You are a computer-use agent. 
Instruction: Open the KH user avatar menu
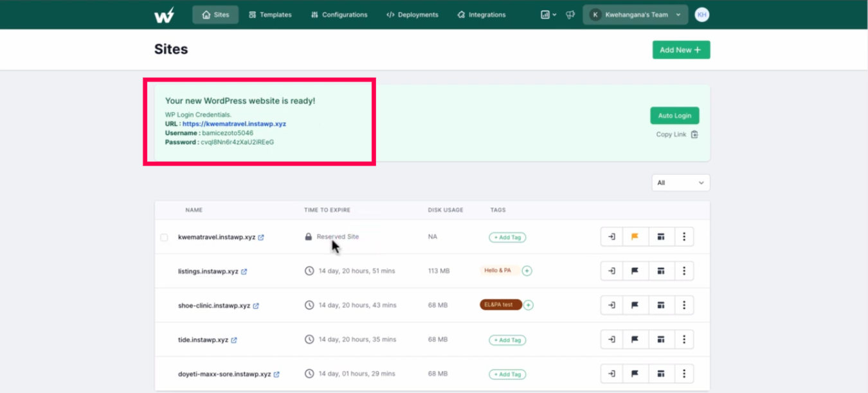(702, 15)
